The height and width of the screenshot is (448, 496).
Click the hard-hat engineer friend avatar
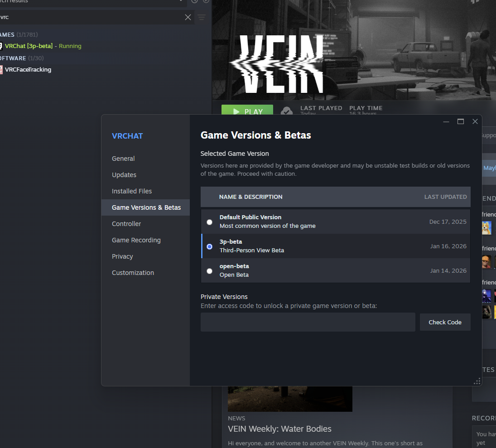(x=486, y=262)
